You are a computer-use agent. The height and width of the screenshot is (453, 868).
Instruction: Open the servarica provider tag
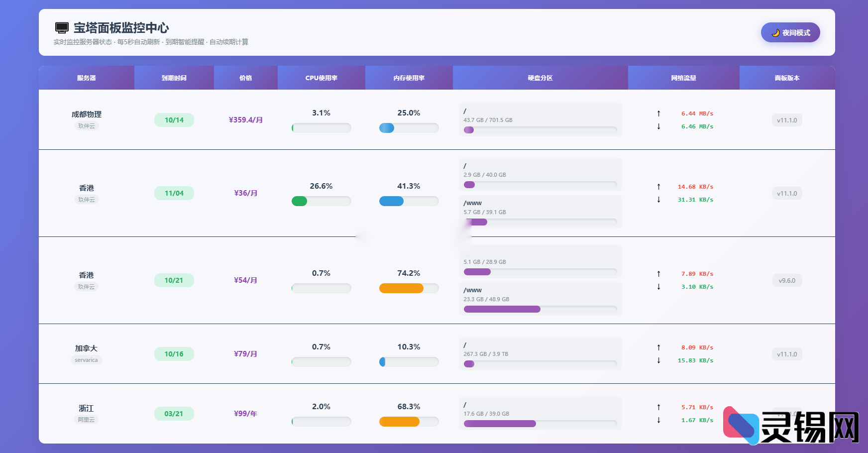[x=86, y=360]
